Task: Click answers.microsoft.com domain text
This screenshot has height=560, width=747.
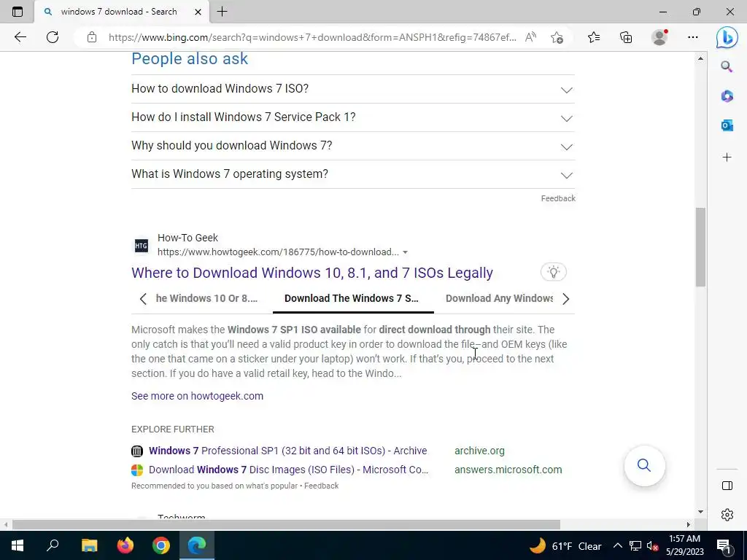Action: pos(508,470)
